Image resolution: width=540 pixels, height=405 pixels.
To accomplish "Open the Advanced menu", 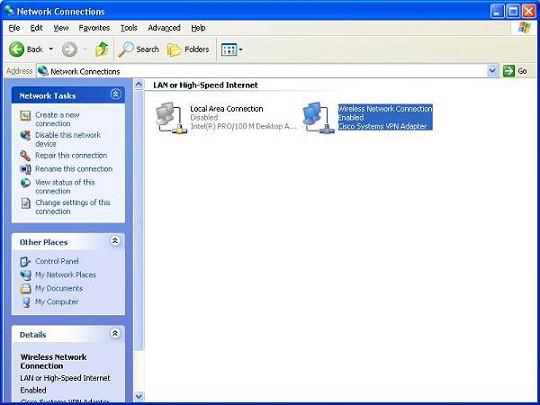I will pyautogui.click(x=164, y=28).
